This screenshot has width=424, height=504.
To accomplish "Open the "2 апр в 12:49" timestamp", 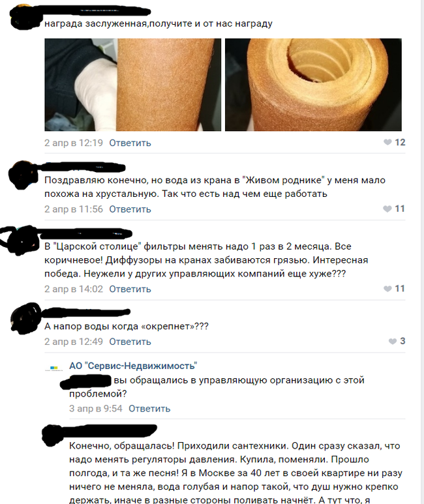I will click(74, 342).
